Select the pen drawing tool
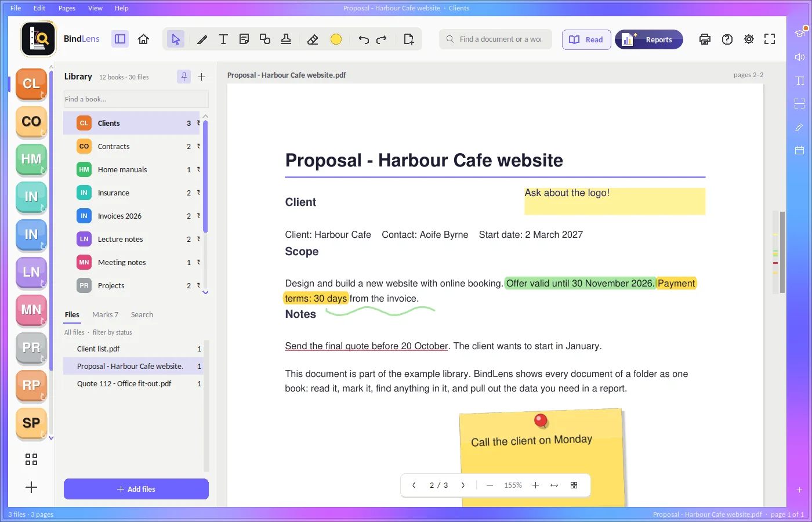 (x=202, y=39)
